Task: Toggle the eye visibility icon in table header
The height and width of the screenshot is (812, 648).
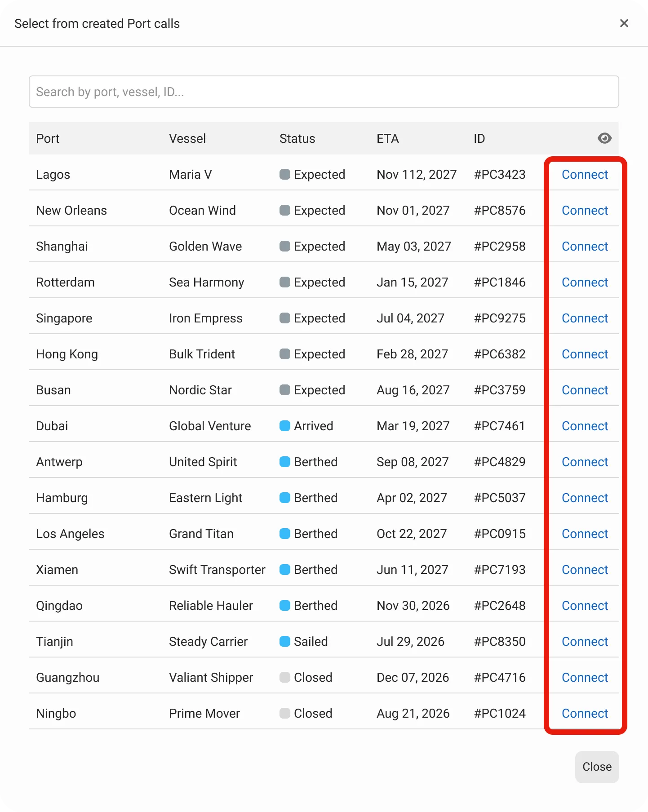Action: (x=604, y=138)
